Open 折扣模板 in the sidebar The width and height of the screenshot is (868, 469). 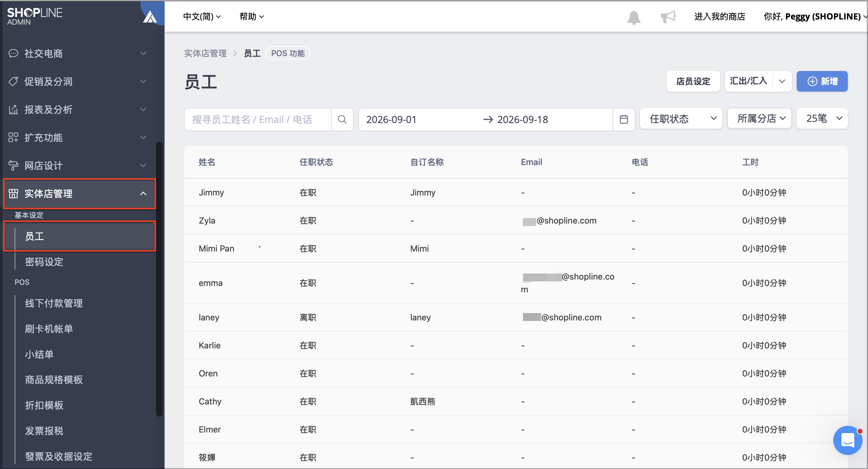[44, 405]
